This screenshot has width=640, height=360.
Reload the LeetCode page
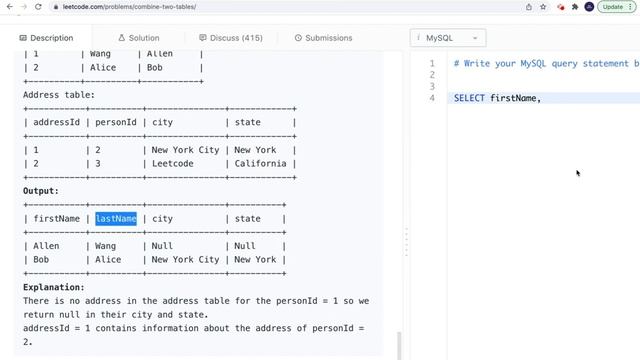click(x=38, y=7)
